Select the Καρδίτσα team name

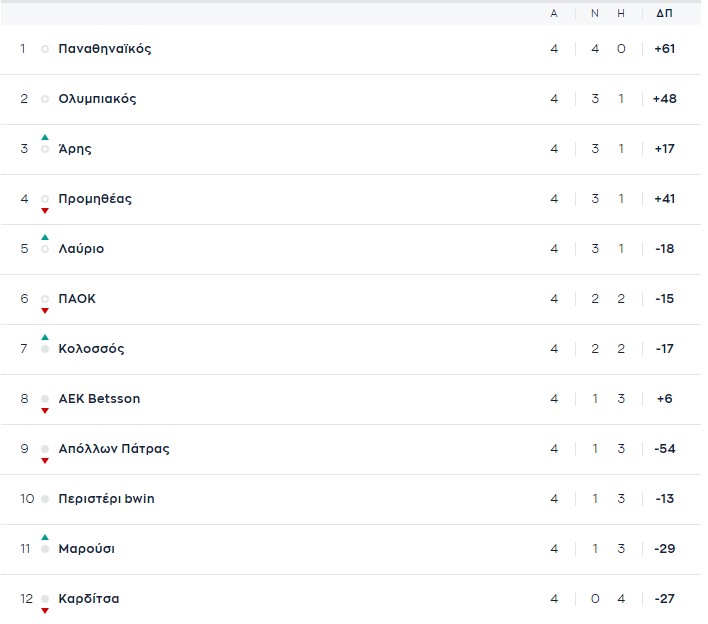point(89,599)
